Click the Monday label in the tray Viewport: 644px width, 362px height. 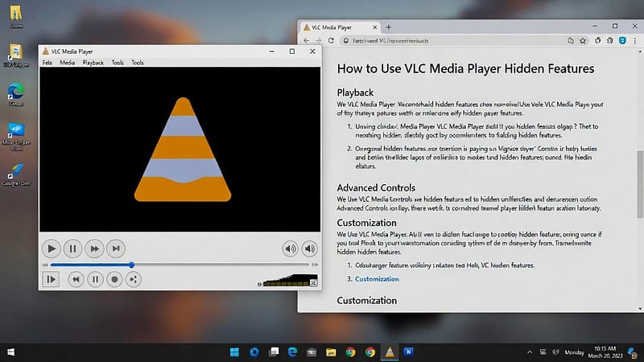(574, 352)
